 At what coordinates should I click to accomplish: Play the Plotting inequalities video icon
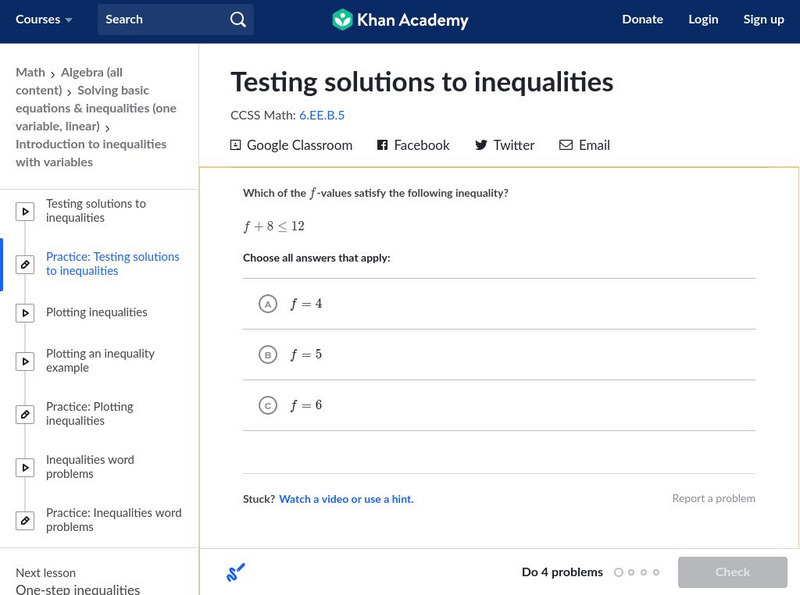pyautogui.click(x=26, y=313)
